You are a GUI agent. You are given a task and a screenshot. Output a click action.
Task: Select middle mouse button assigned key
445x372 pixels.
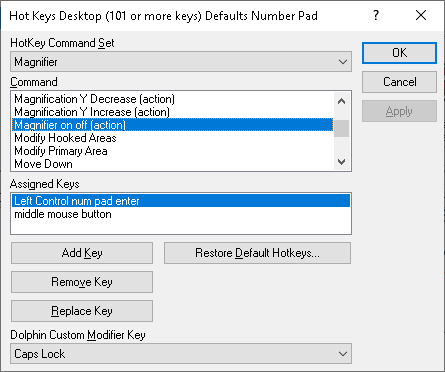pyautogui.click(x=181, y=214)
